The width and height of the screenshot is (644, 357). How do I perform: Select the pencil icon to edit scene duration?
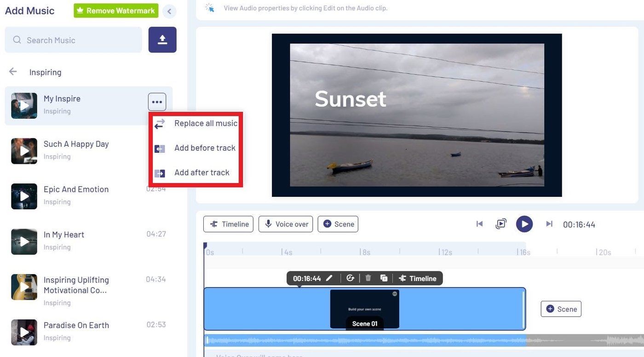pyautogui.click(x=328, y=278)
